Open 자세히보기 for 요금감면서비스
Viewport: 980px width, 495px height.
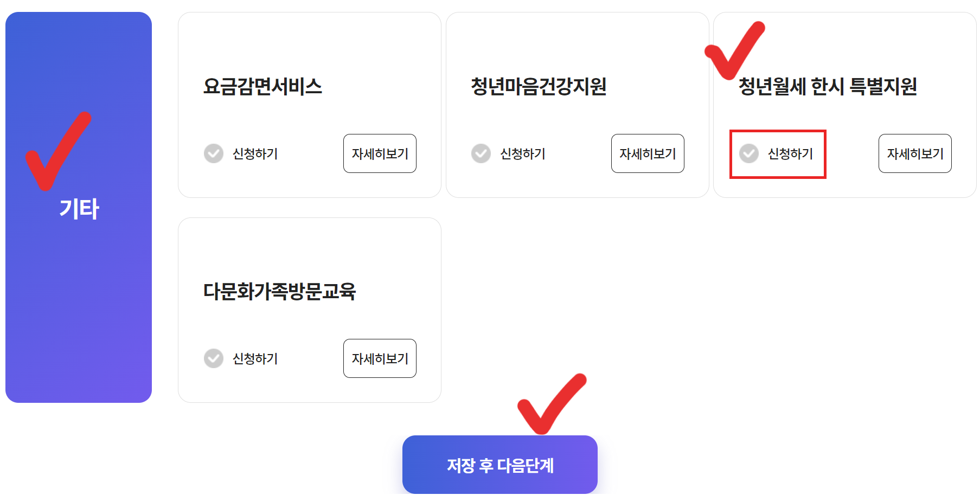point(379,153)
